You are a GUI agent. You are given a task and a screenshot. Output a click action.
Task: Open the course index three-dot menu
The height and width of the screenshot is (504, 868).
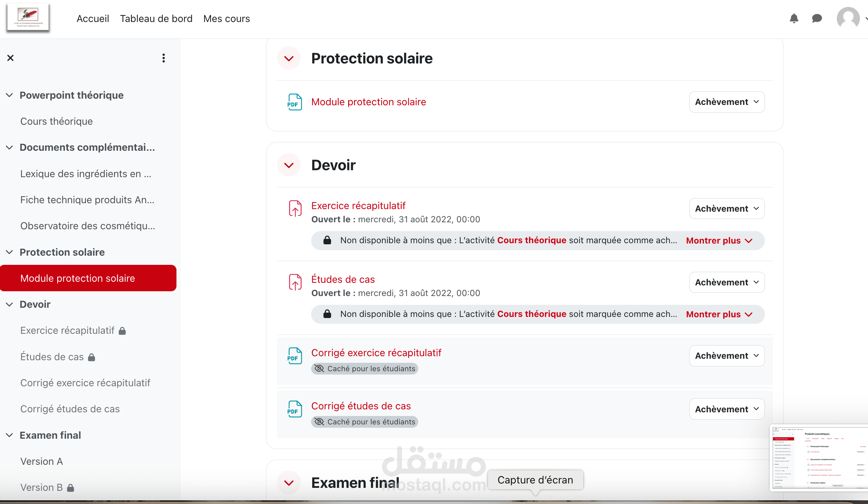point(164,58)
